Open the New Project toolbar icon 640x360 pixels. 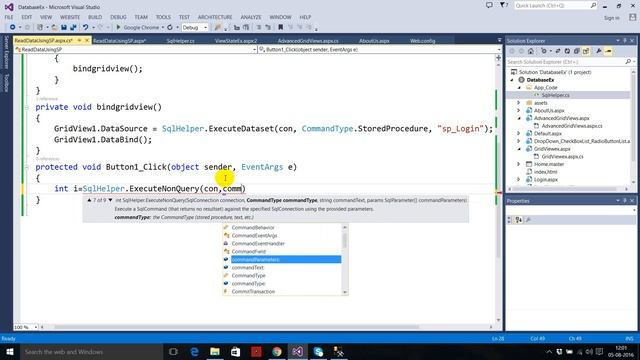[x=40, y=27]
